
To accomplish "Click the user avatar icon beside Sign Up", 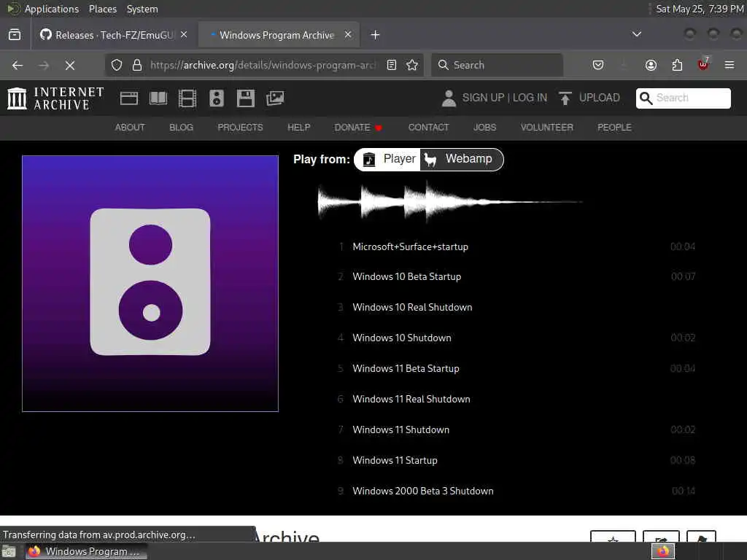I will click(449, 98).
